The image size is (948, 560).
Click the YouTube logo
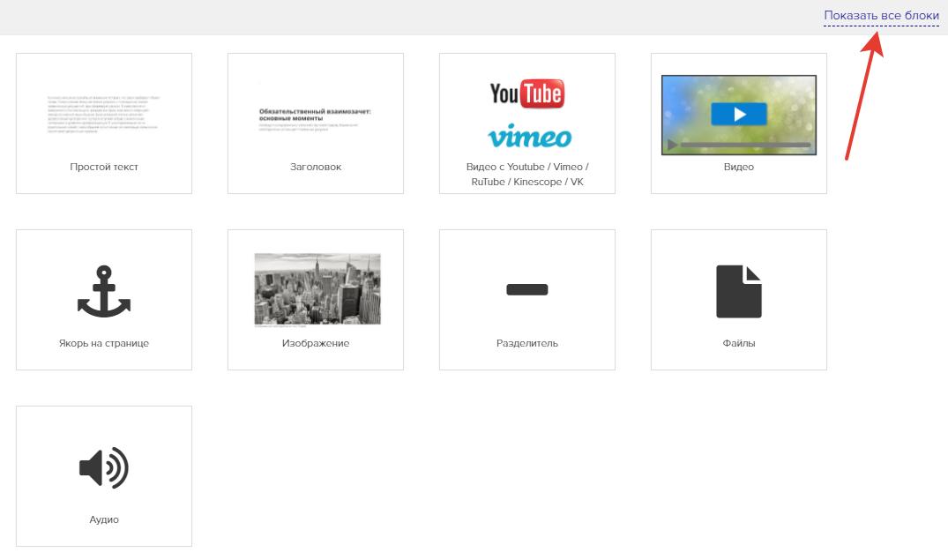click(527, 93)
